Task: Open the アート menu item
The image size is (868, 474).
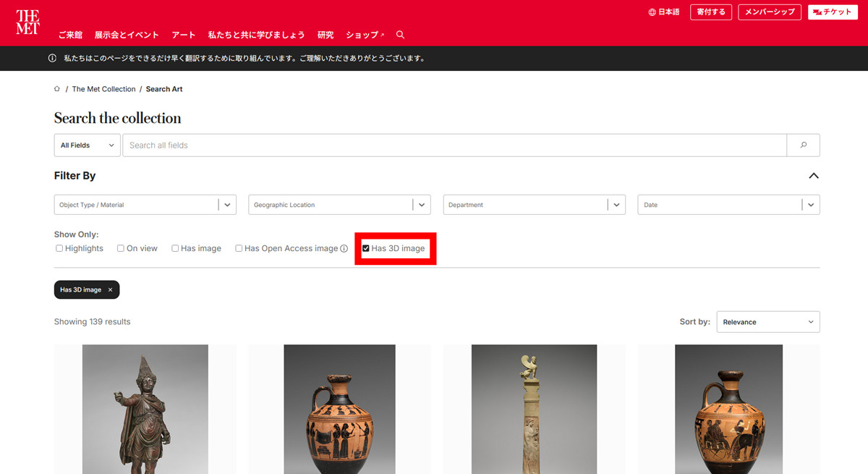Action: point(183,35)
